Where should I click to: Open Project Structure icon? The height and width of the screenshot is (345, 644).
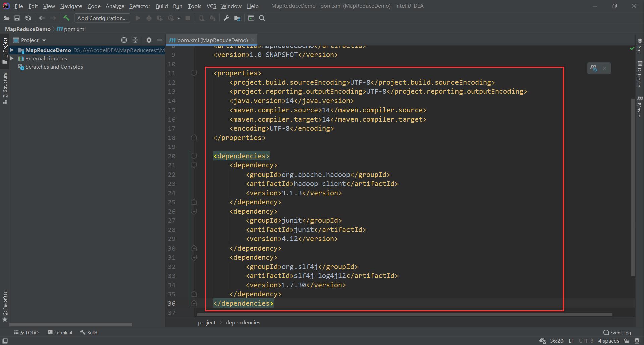(237, 18)
